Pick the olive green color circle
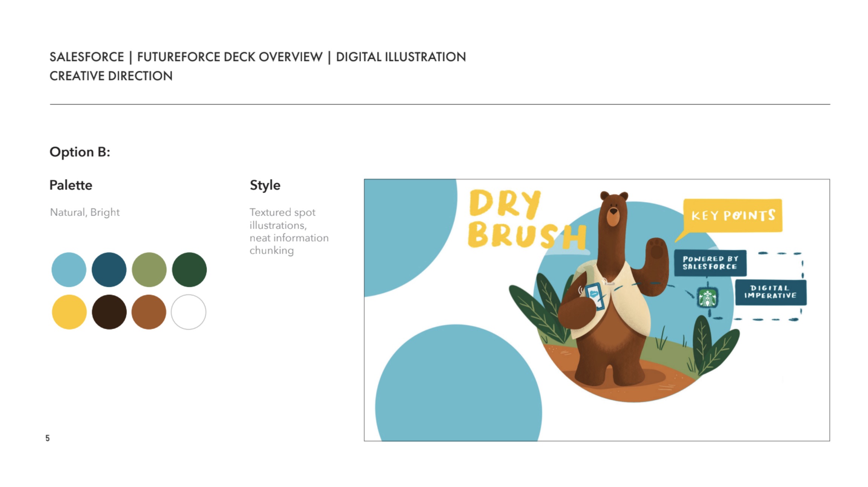The height and width of the screenshot is (487, 868). click(149, 270)
